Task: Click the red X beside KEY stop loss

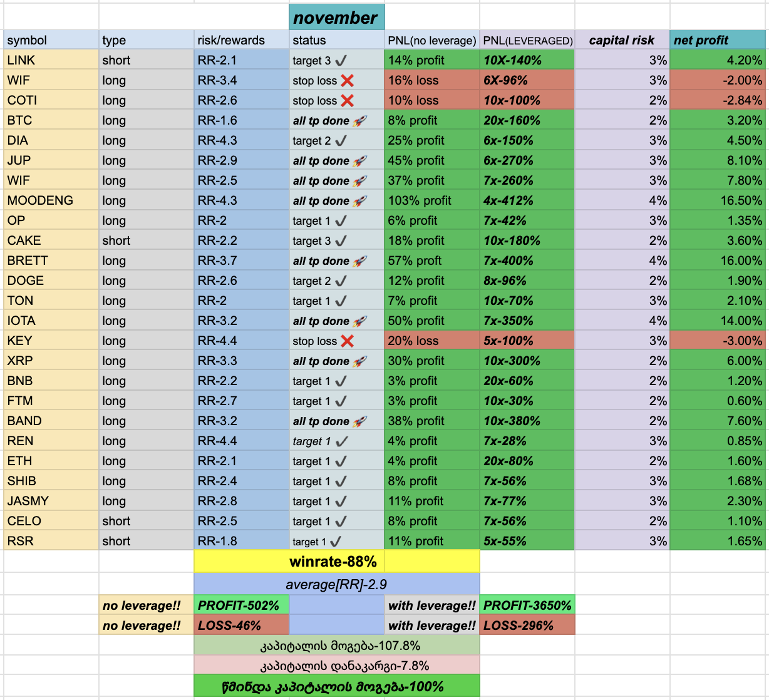Action: (347, 341)
